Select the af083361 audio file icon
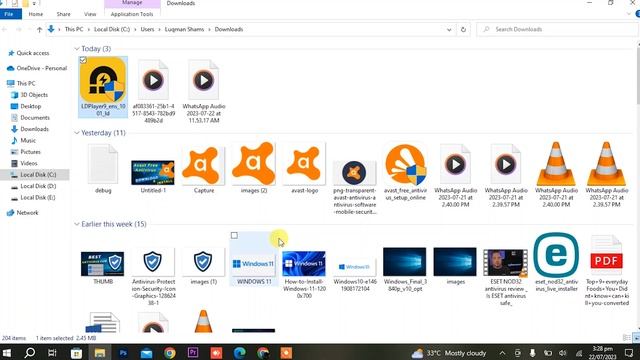The width and height of the screenshot is (640, 360). coord(153,80)
